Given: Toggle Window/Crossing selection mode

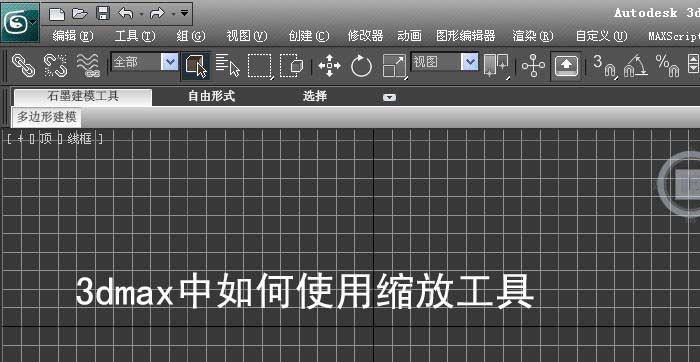Looking at the screenshot, I should point(292,66).
